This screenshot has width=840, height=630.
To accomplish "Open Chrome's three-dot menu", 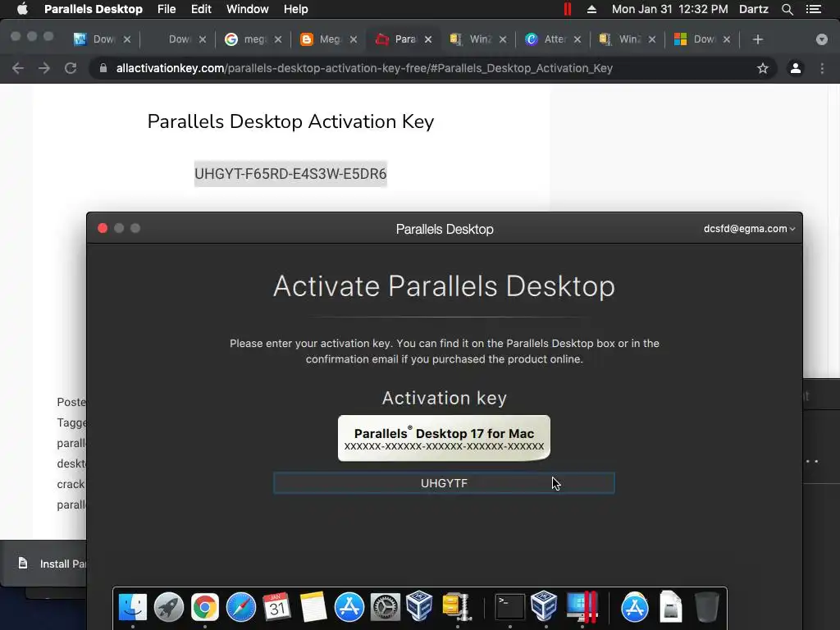I will pos(822,68).
